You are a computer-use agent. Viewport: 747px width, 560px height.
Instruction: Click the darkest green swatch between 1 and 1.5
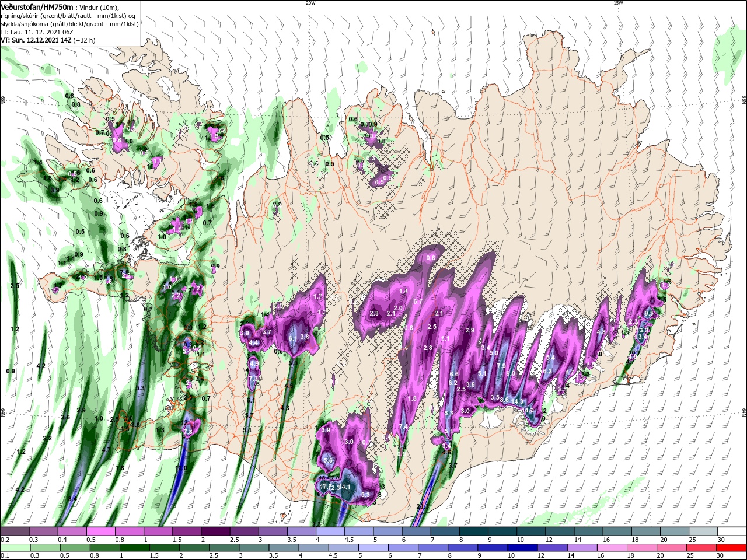135,548
